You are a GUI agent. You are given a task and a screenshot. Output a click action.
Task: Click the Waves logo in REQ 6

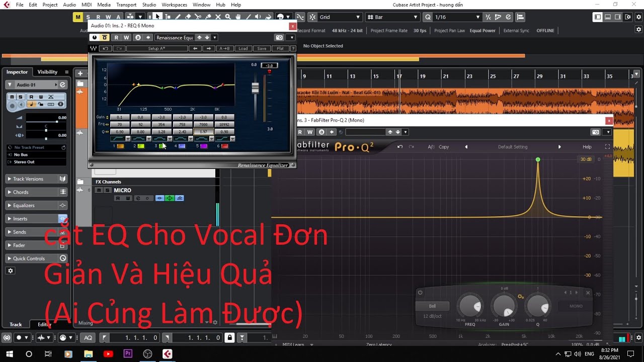pyautogui.click(x=93, y=48)
